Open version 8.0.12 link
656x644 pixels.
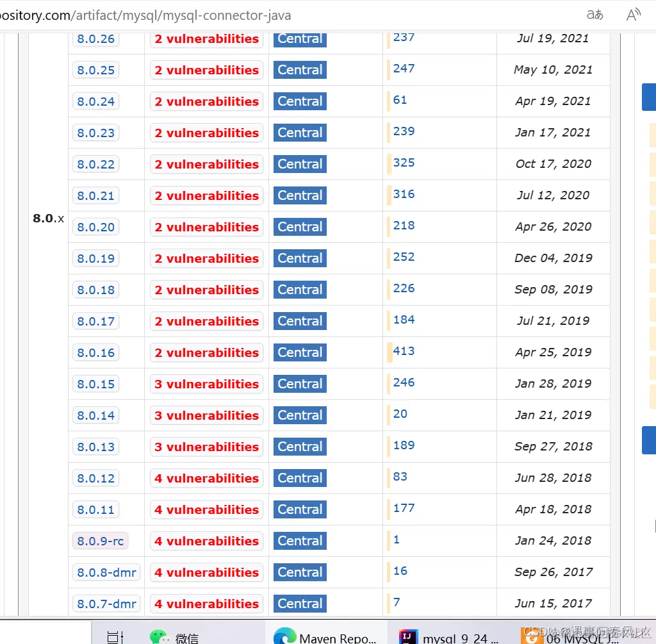(x=96, y=478)
